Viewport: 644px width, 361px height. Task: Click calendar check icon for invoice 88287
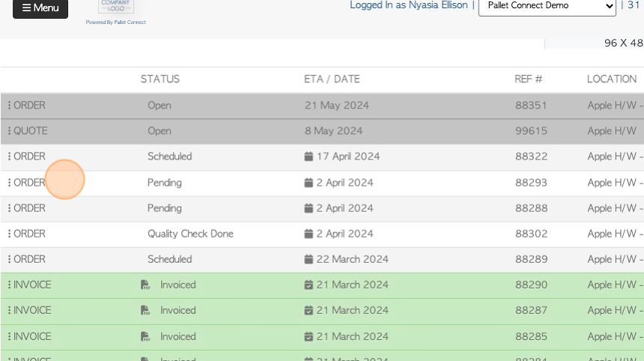[309, 310]
